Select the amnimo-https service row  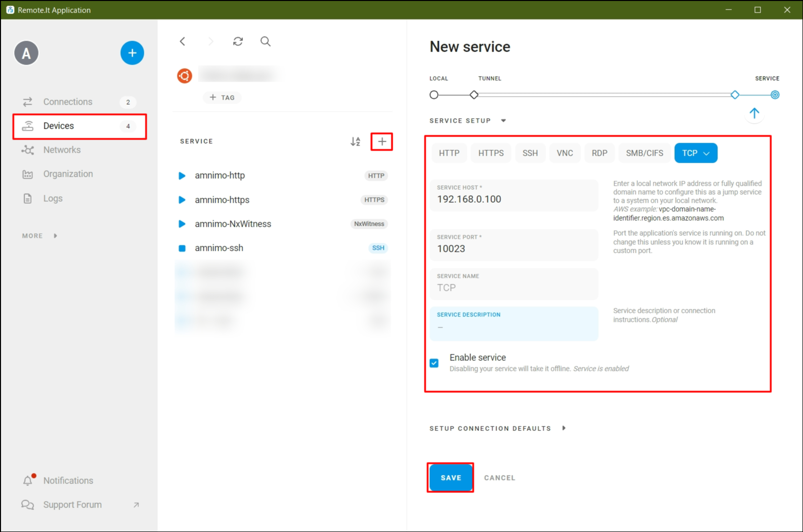coord(283,200)
